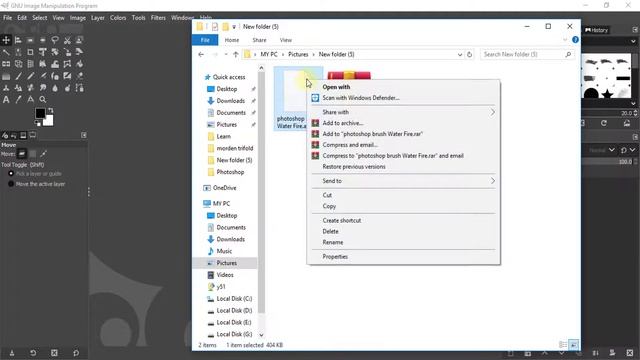This screenshot has width=640, height=360.
Task: Open Explorer View ribbon tab
Action: click(286, 40)
